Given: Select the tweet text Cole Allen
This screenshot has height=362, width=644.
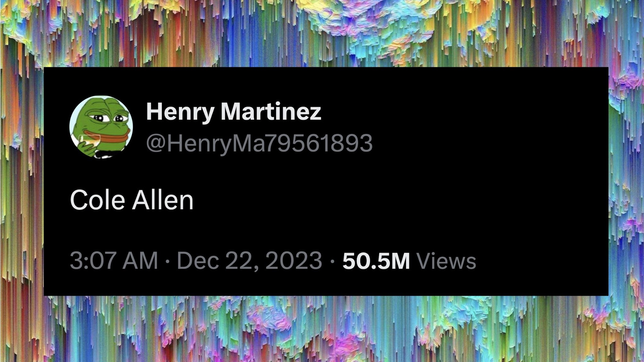Looking at the screenshot, I should tap(131, 200).
